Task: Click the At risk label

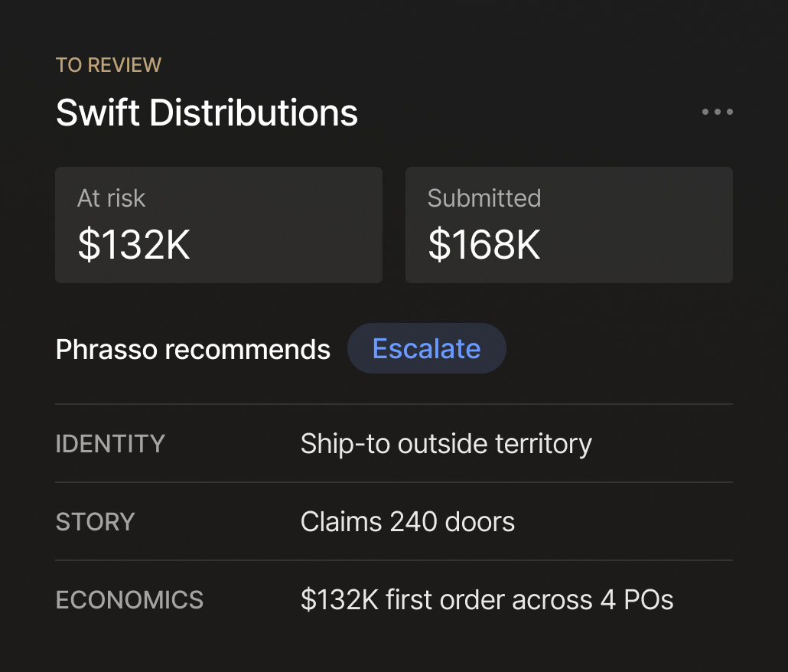Action: 112,198
